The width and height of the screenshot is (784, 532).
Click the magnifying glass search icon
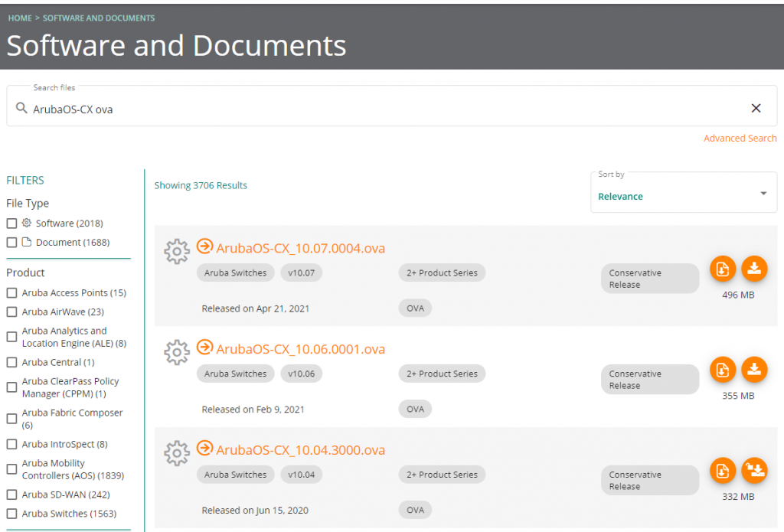pyautogui.click(x=21, y=109)
